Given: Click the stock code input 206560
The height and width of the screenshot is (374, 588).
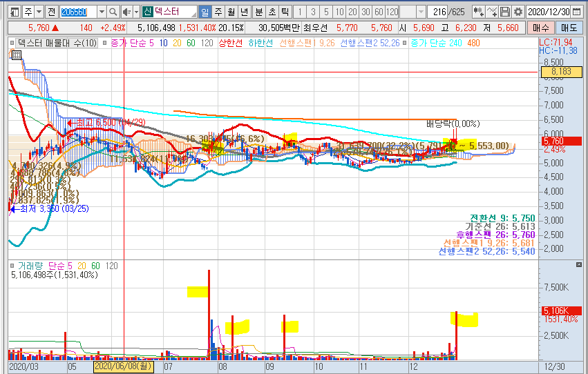Looking at the screenshot, I should click(78, 12).
